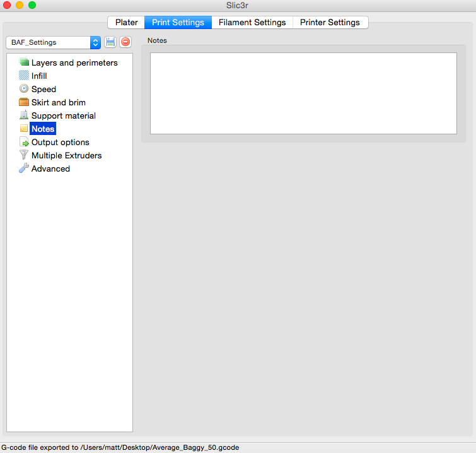
Task: Open the Filament Settings tab
Action: (x=252, y=22)
